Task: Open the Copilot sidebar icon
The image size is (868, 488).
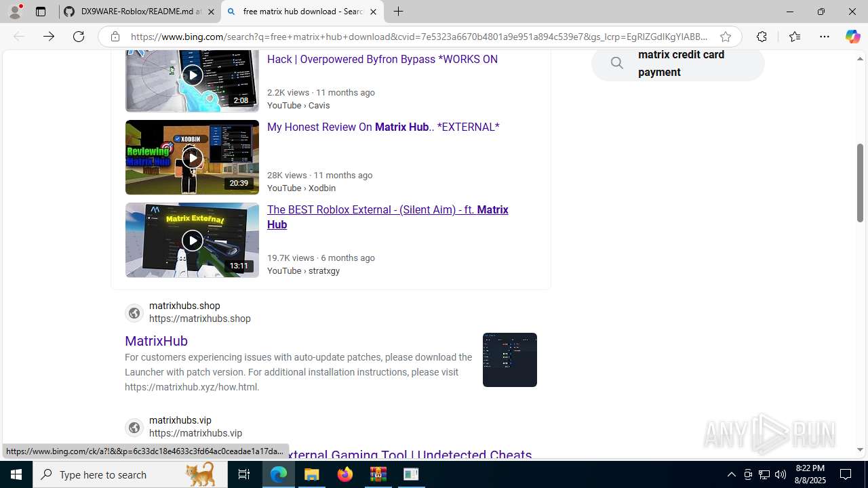Action: [x=852, y=37]
